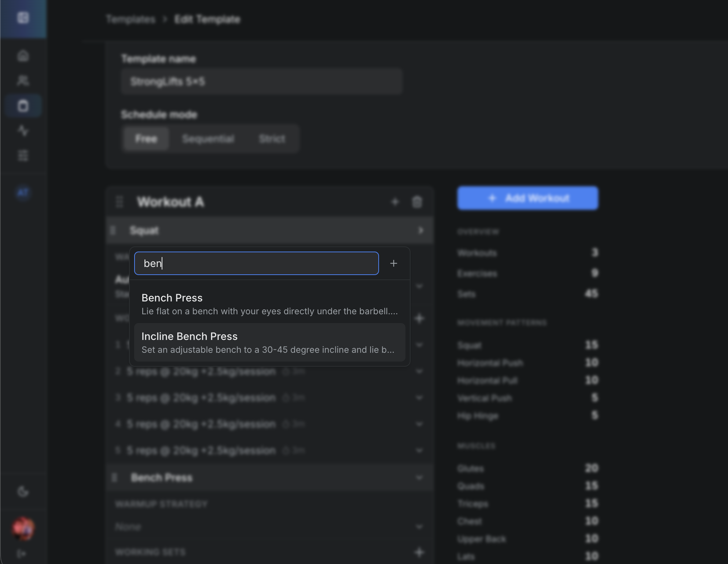Viewport: 728px width, 564px height.
Task: Select the Sequential schedule mode
Action: click(x=208, y=139)
